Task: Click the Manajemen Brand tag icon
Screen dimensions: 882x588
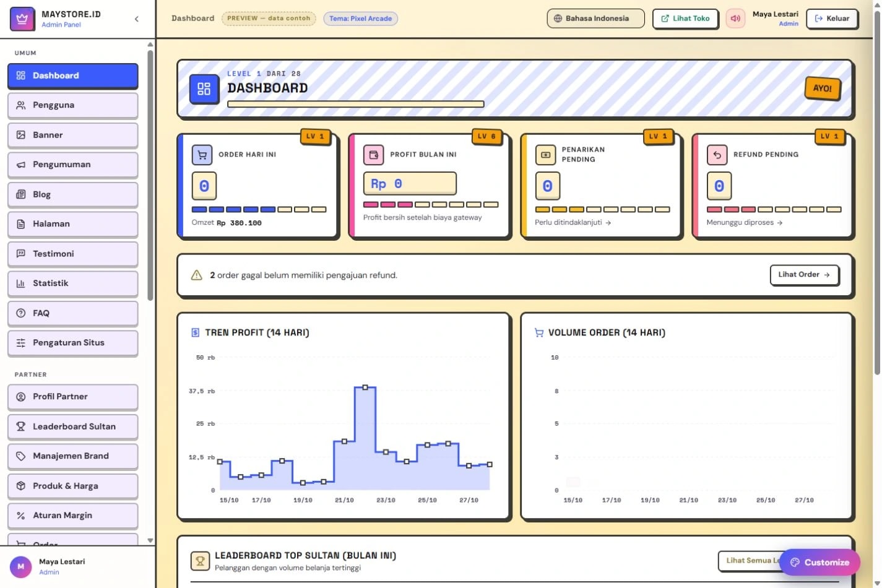Action: click(x=21, y=456)
